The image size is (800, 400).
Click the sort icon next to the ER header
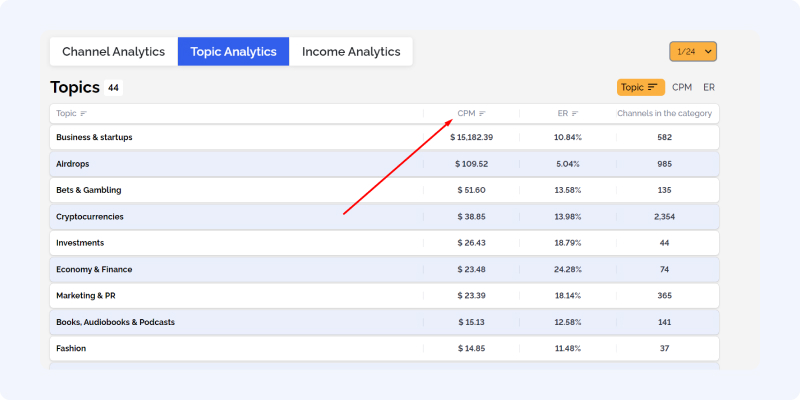[x=575, y=114]
